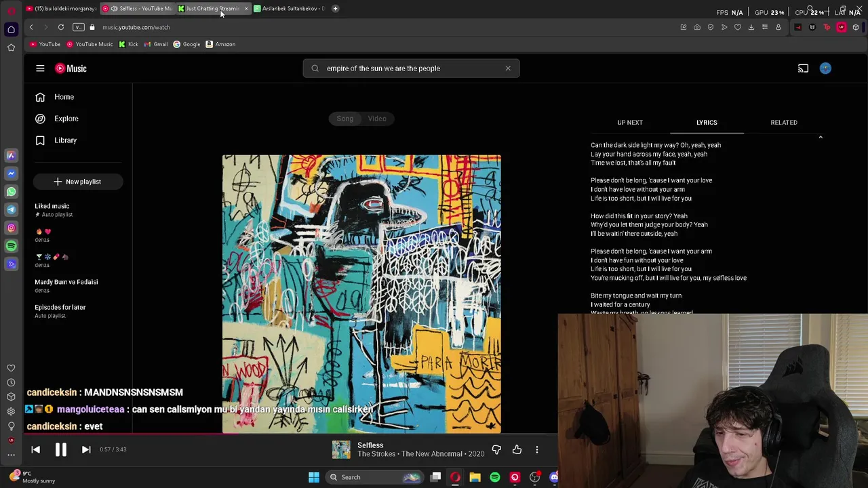868x488 pixels.
Task: Click the YouTube Music logo
Action: pyautogui.click(x=71, y=68)
